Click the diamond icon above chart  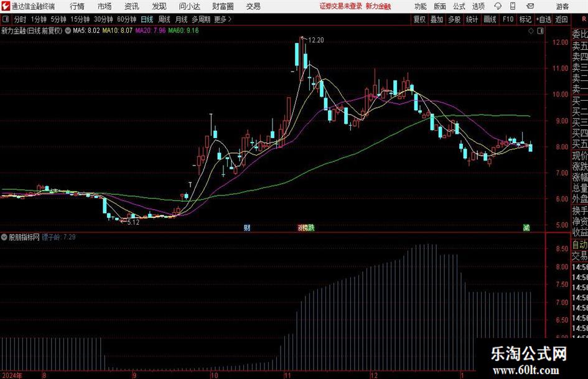click(x=531, y=31)
